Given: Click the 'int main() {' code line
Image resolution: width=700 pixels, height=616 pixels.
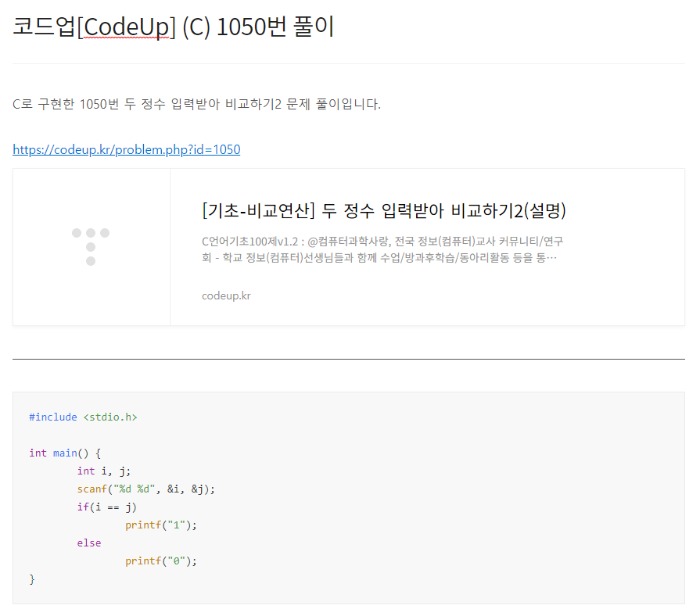Looking at the screenshot, I should tap(65, 453).
